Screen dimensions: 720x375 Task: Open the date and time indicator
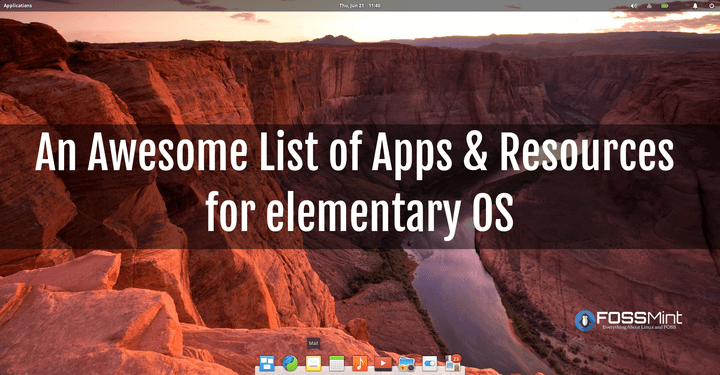coord(360,6)
